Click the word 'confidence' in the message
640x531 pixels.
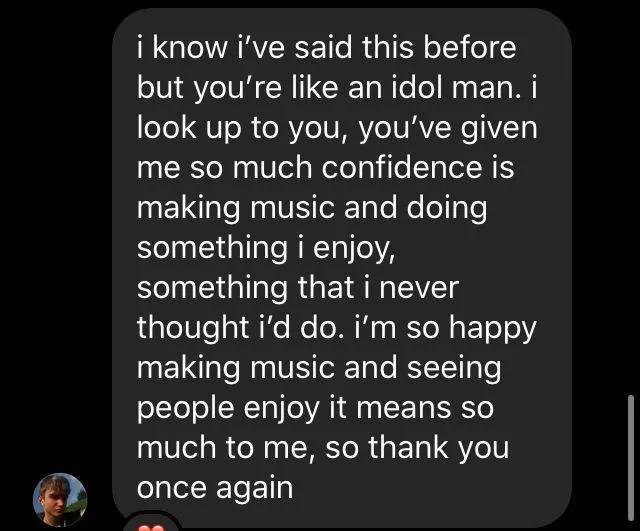point(402,167)
